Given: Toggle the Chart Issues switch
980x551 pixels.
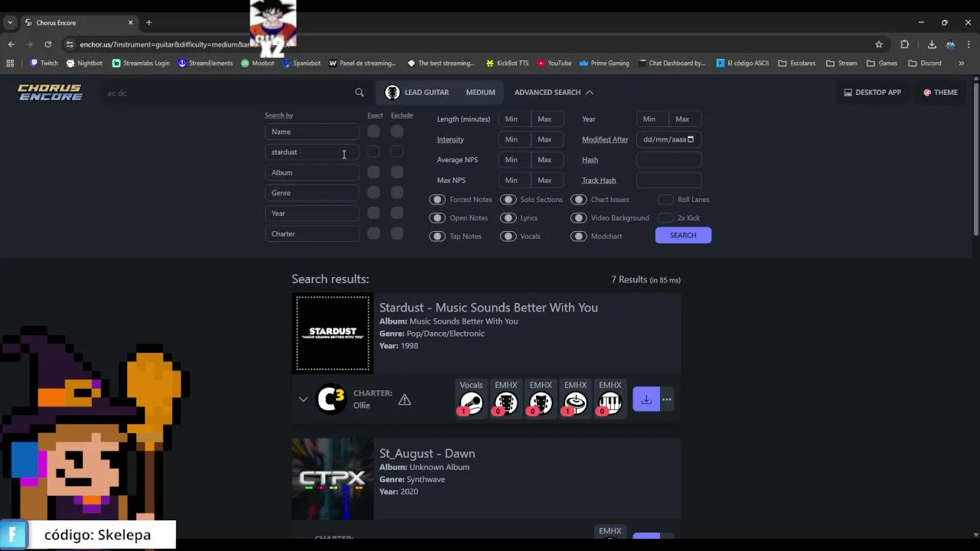Looking at the screenshot, I should [579, 200].
